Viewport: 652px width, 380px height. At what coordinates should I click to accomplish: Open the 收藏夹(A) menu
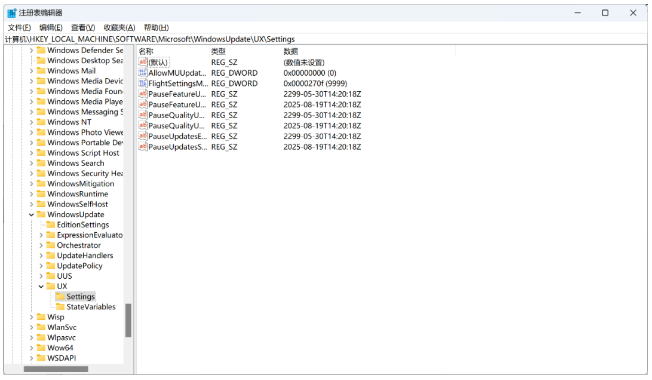click(119, 27)
